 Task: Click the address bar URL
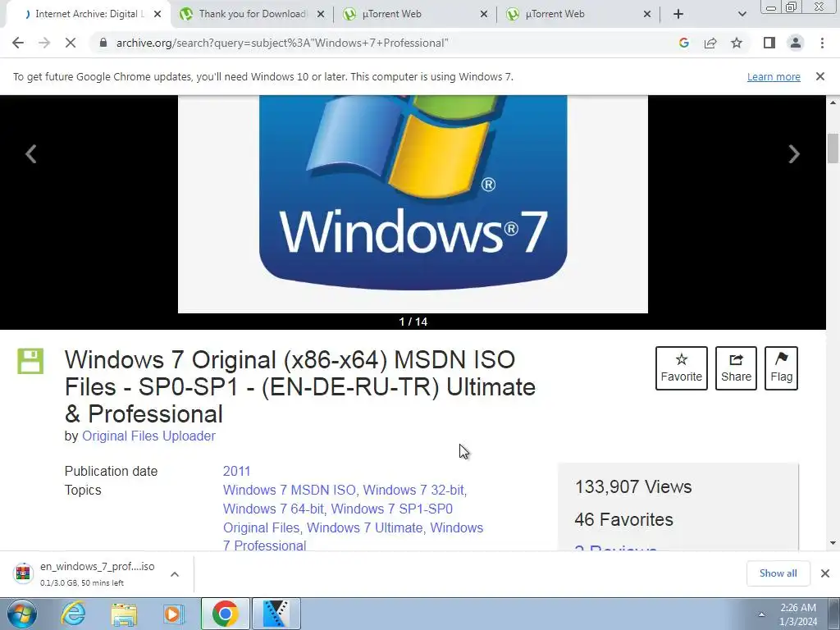282,43
